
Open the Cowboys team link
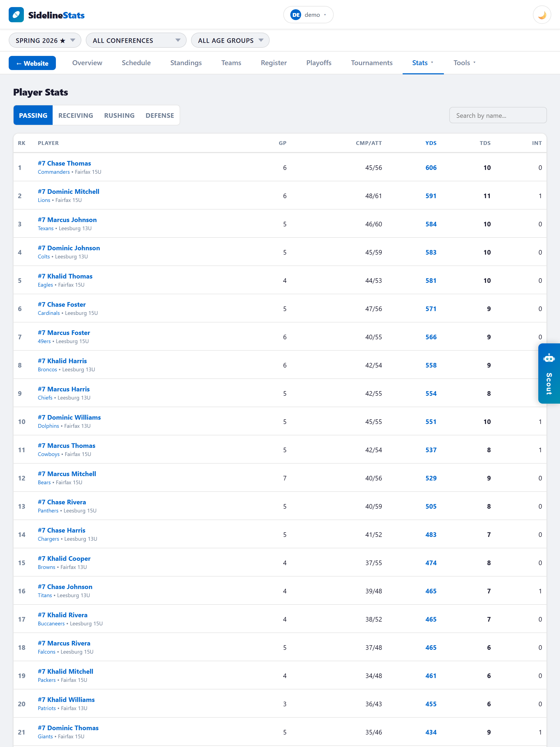click(49, 454)
